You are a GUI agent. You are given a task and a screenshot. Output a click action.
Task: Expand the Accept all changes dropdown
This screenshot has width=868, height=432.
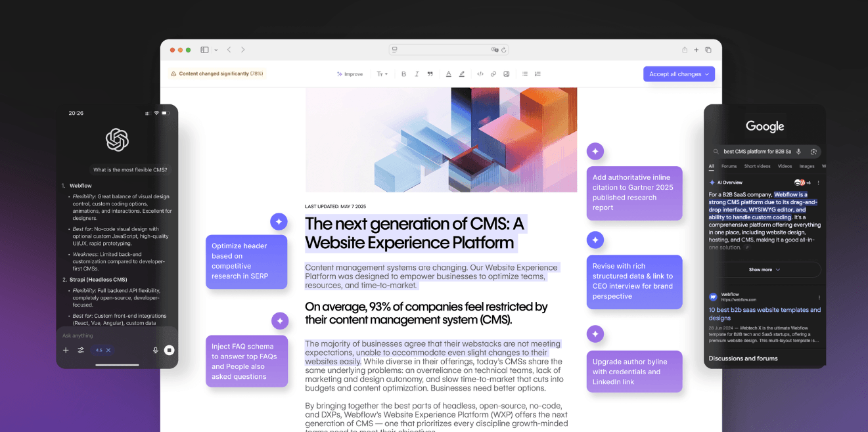(x=707, y=74)
